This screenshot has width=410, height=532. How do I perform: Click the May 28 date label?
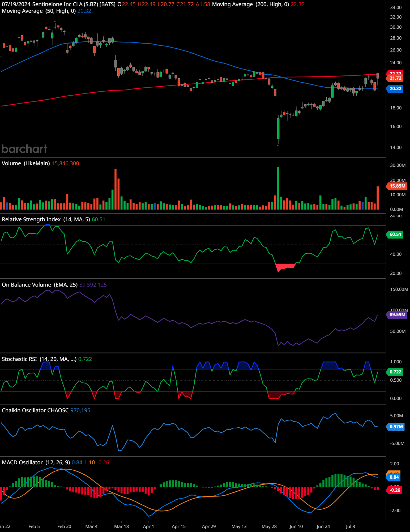tap(269, 526)
